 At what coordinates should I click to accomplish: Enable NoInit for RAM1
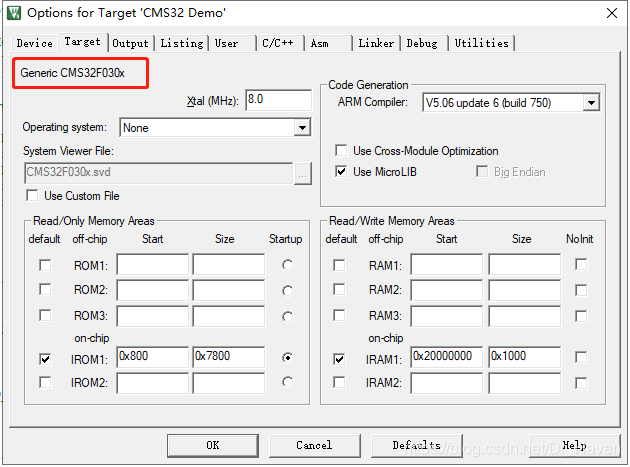coord(581,264)
